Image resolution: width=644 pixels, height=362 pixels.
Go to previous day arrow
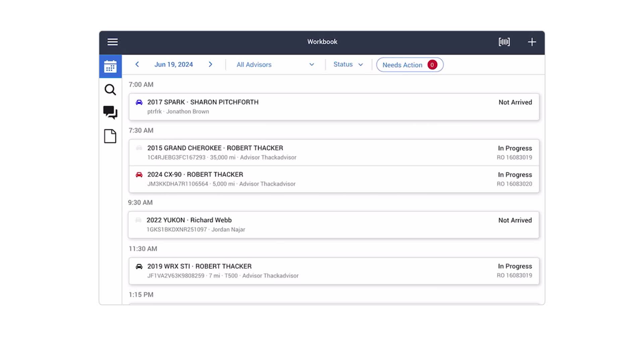tap(137, 64)
